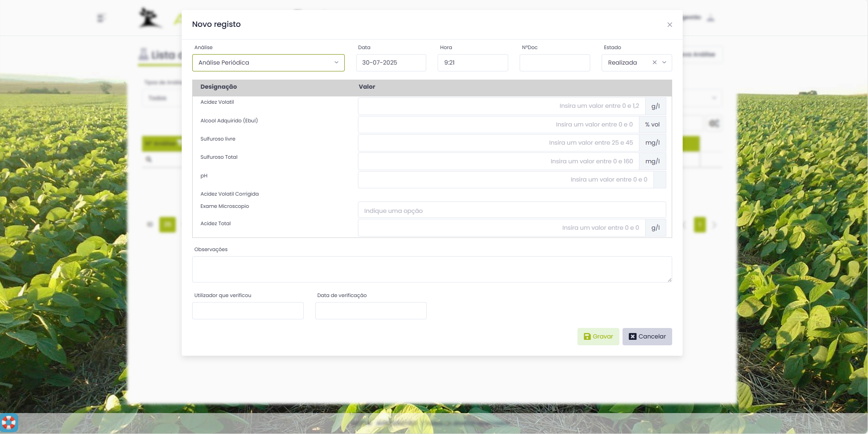Focus the pH value field
This screenshot has height=434, width=868.
[505, 180]
